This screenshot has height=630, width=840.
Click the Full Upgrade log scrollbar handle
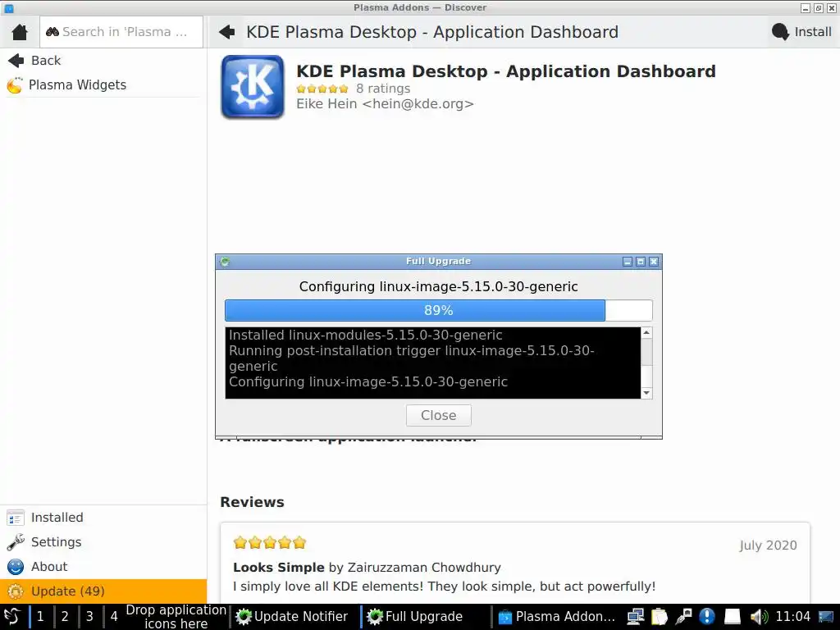(646, 353)
